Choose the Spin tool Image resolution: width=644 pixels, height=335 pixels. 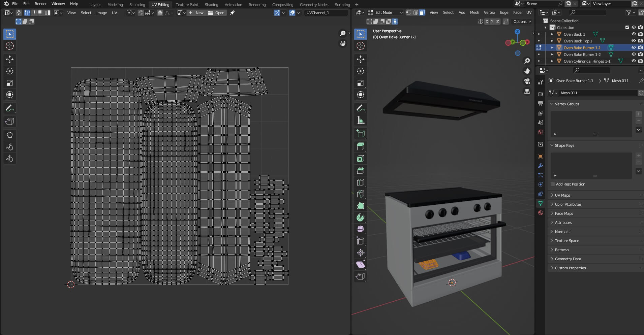point(361,217)
